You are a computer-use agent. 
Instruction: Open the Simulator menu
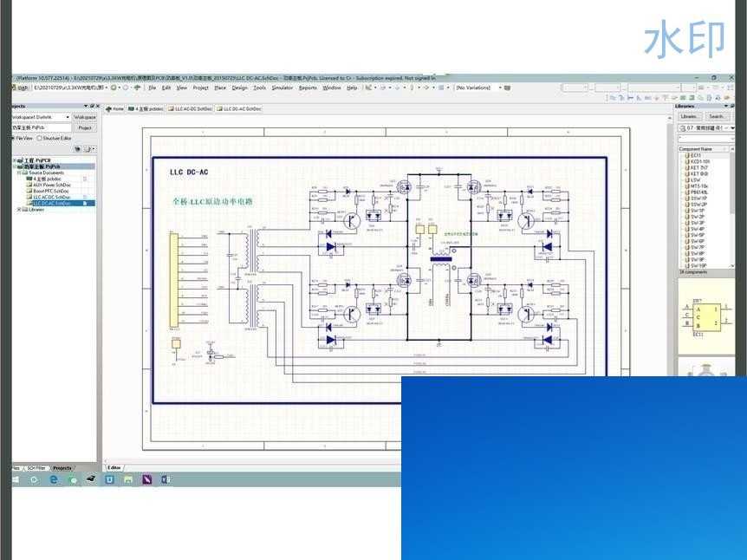(x=283, y=88)
